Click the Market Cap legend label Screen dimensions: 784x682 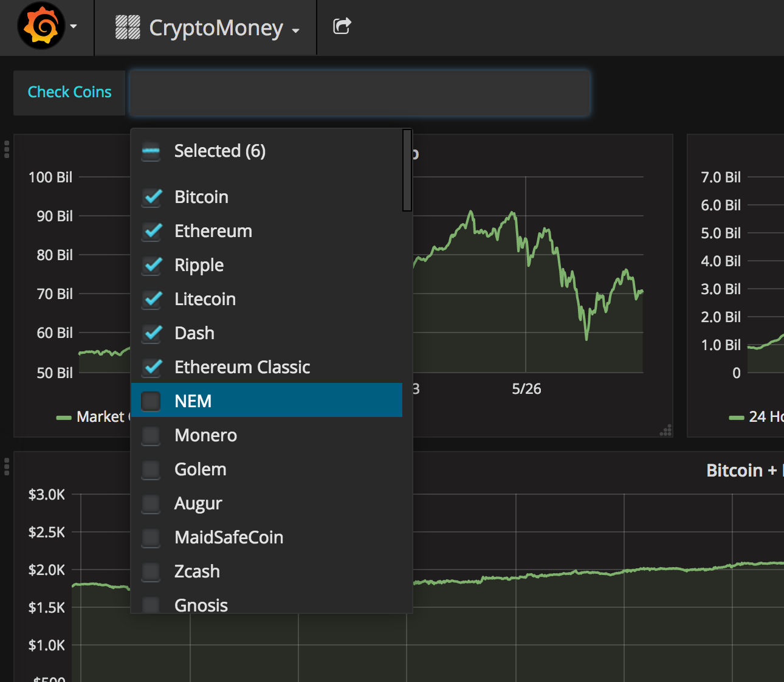pos(103,417)
